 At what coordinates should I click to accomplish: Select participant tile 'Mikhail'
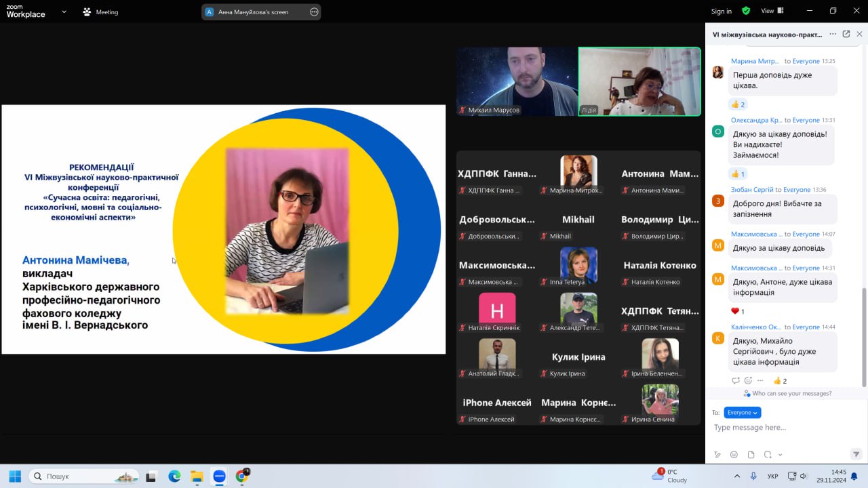[x=578, y=221]
